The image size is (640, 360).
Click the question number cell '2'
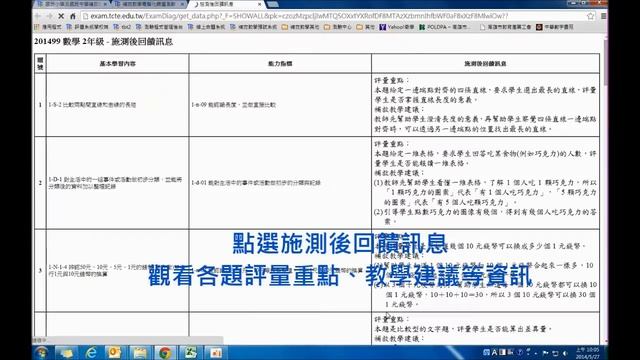click(x=40, y=183)
